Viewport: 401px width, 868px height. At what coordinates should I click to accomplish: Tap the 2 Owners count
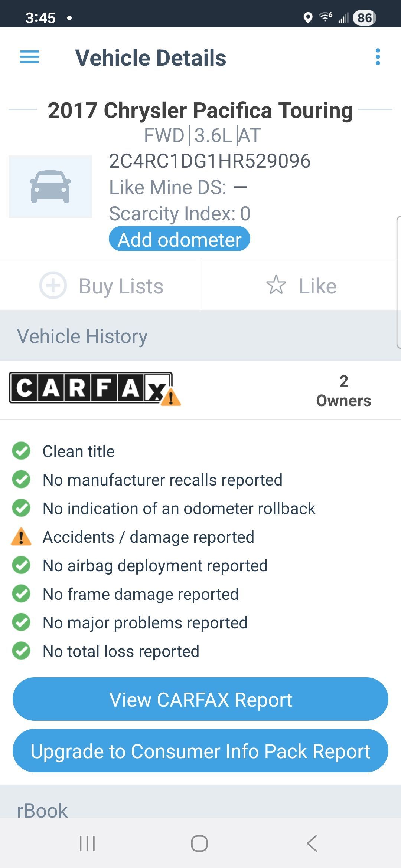point(343,391)
